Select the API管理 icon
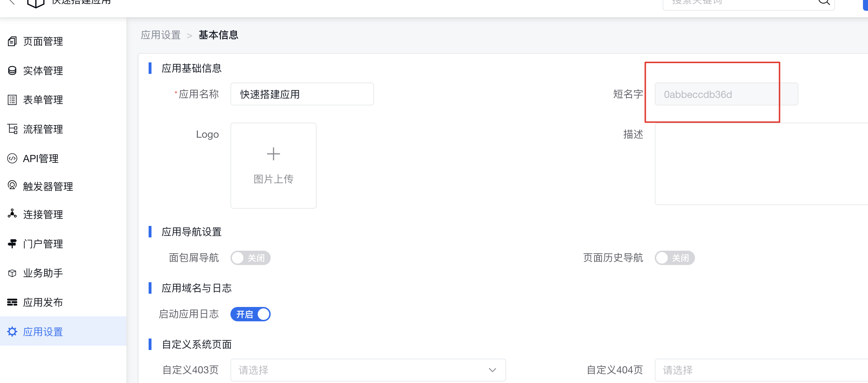 (x=12, y=158)
